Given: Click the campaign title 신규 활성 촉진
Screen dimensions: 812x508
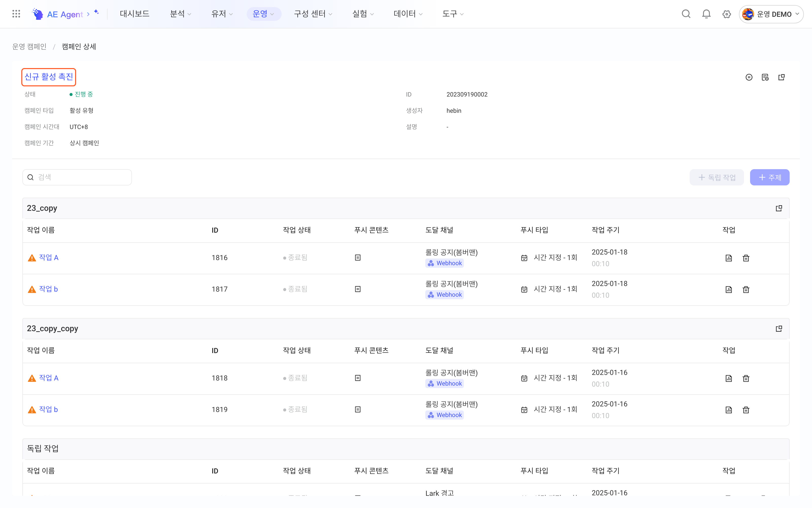Looking at the screenshot, I should pyautogui.click(x=49, y=77).
